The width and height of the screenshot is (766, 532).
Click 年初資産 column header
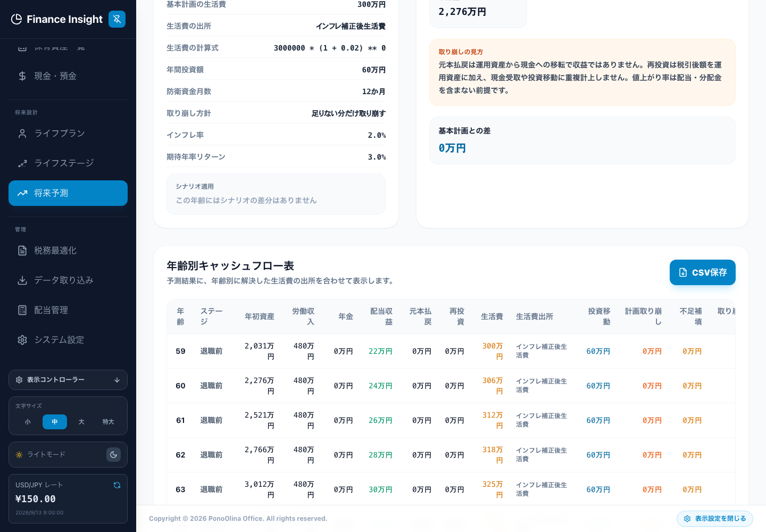pos(260,317)
